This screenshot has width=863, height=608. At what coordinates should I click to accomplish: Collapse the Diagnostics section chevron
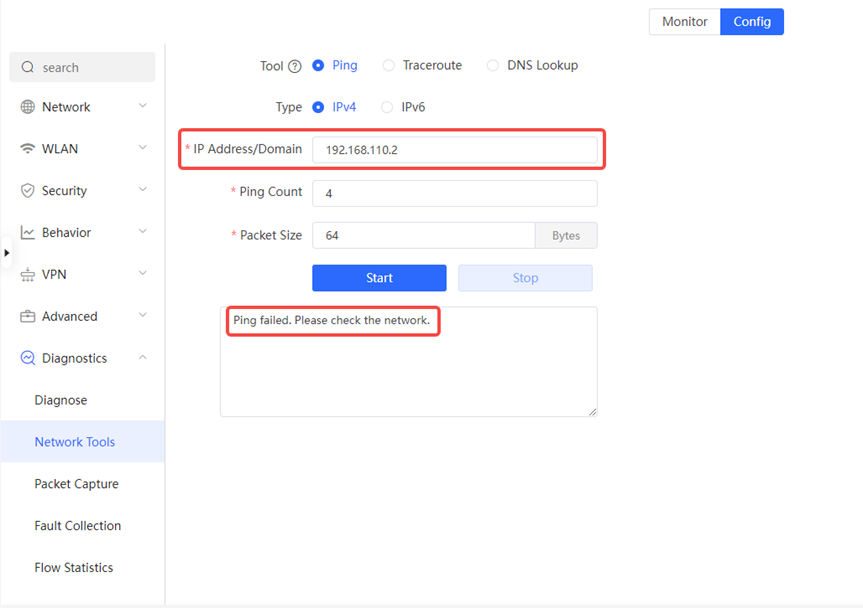143,358
